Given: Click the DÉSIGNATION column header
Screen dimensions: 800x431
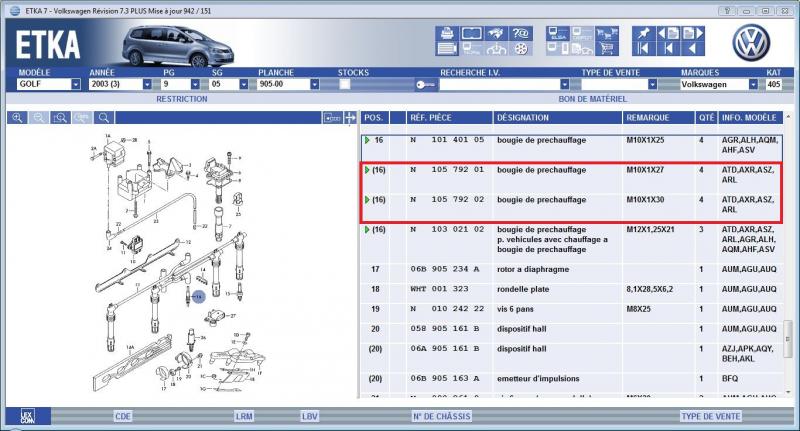Looking at the screenshot, I should point(557,118).
